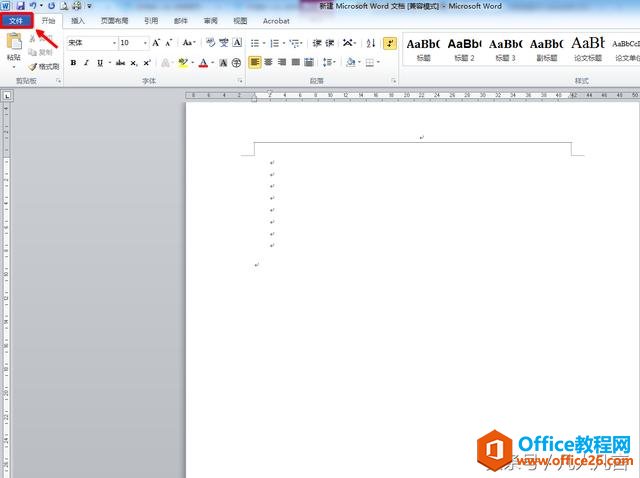Click the Clear Formatting icon
The width and height of the screenshot is (640, 478).
click(x=210, y=42)
